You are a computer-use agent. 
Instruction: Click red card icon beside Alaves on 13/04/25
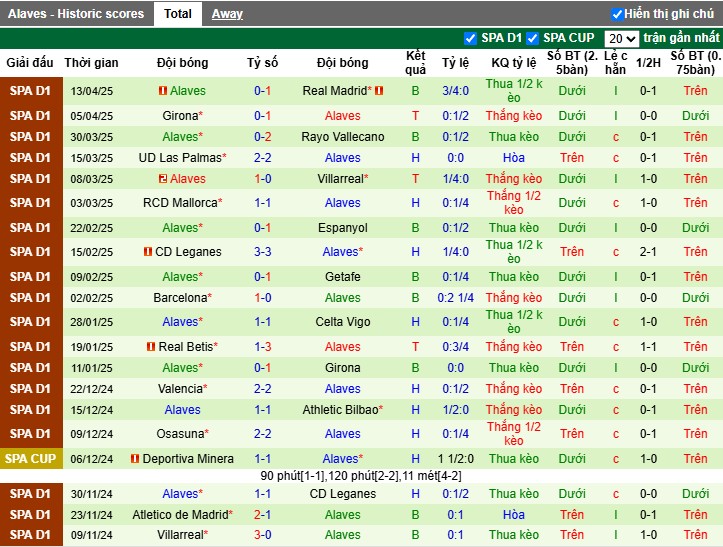click(163, 91)
